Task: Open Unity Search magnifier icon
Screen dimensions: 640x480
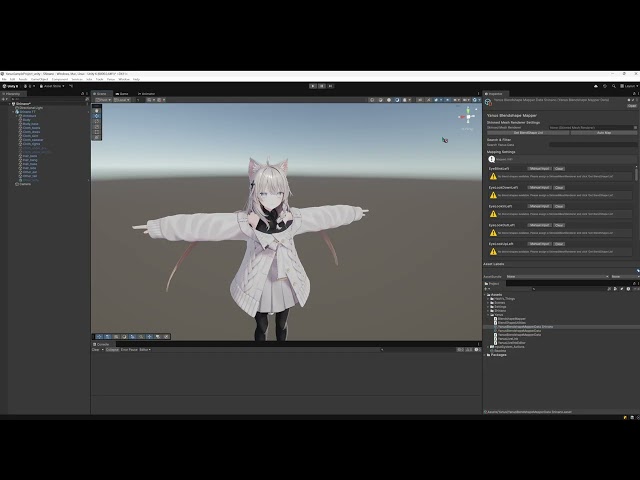Action: 613,86
